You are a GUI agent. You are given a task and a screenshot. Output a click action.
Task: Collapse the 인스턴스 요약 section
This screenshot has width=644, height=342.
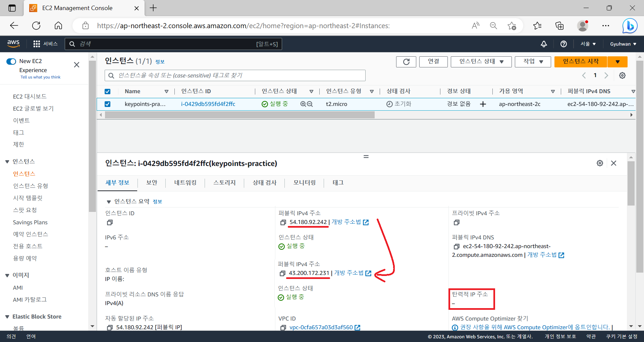(x=109, y=202)
